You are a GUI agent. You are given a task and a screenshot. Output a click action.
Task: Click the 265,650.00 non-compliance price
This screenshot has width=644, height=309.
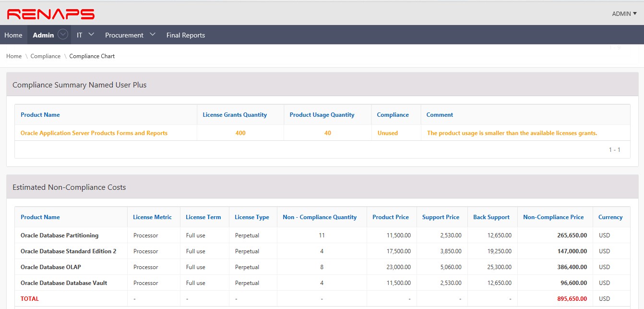(572, 235)
